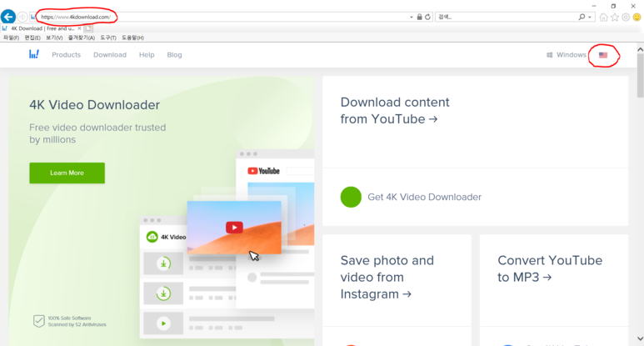Open the 보기(V) menu
This screenshot has width=644, height=346.
coord(54,38)
